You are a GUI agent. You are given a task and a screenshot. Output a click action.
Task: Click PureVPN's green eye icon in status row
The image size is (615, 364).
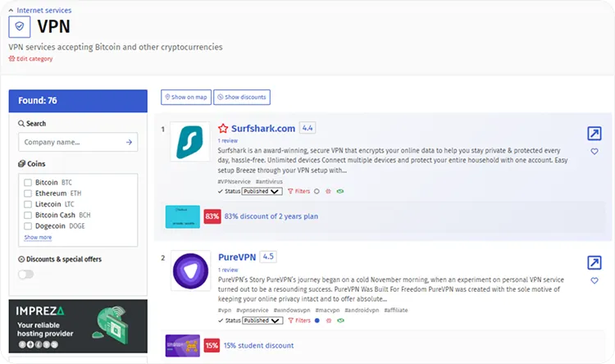click(340, 321)
